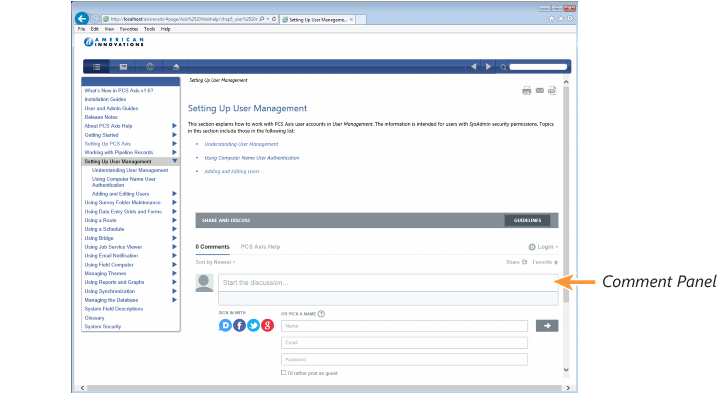Sign in with Facebook icon
The image size is (722, 393).
coord(239,325)
